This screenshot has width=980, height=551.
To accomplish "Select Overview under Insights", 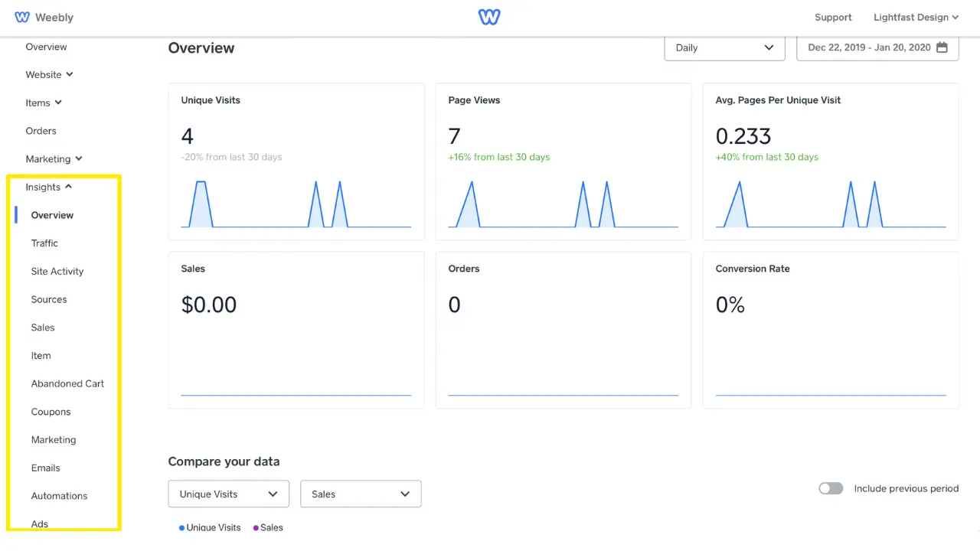I will [x=52, y=215].
